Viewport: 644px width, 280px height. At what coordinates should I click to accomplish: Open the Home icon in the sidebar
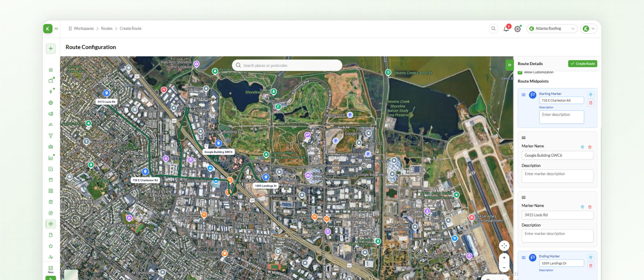pos(51,70)
